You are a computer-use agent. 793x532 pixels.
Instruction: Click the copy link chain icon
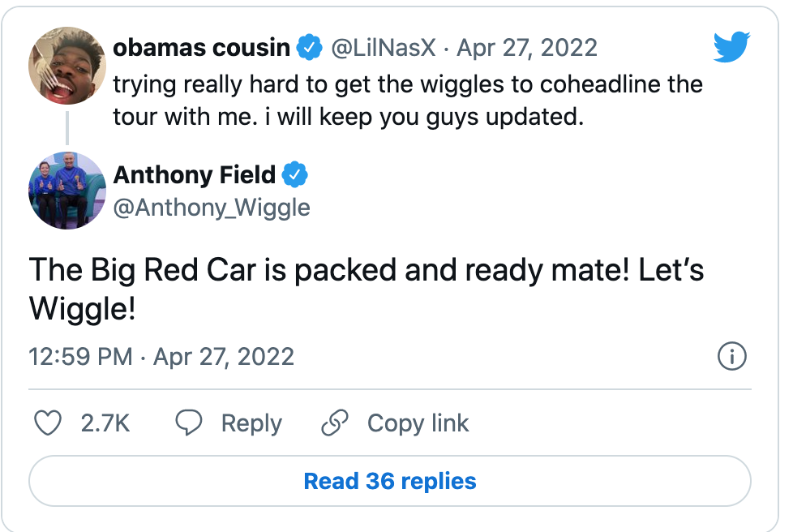335,423
